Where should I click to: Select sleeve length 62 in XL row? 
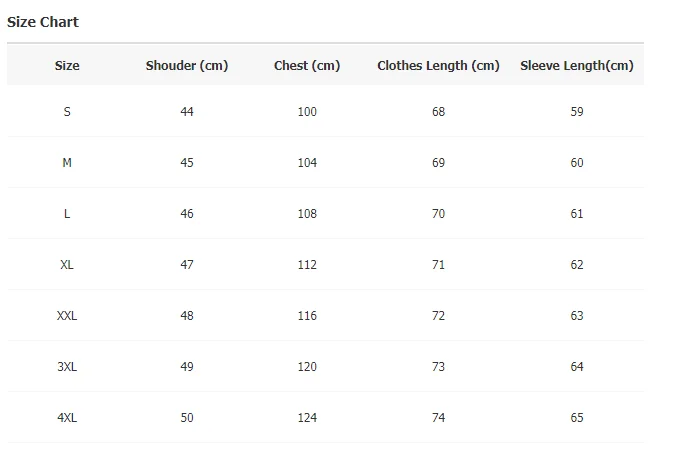tap(577, 264)
